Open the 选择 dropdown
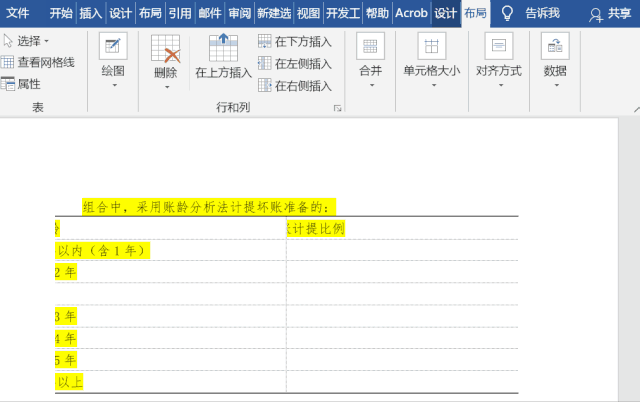The image size is (640, 402). 27,41
